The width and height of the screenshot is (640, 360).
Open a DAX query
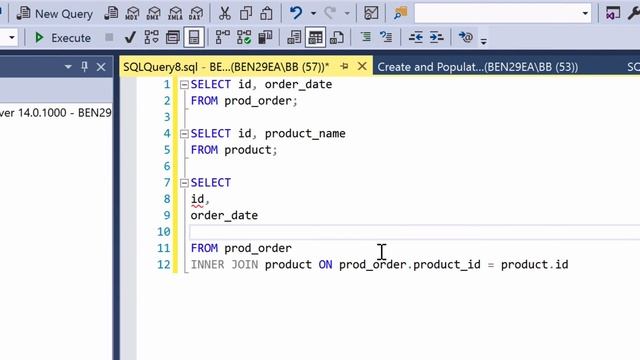[196, 13]
